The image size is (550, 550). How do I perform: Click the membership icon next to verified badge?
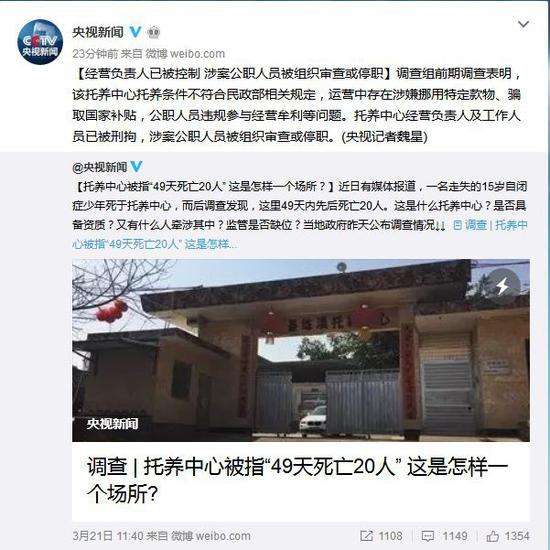click(x=154, y=33)
